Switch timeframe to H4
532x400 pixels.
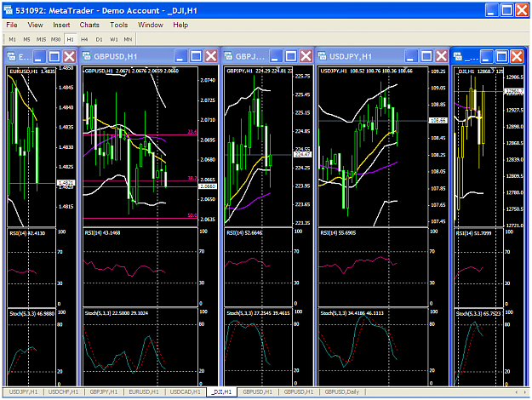[84, 39]
